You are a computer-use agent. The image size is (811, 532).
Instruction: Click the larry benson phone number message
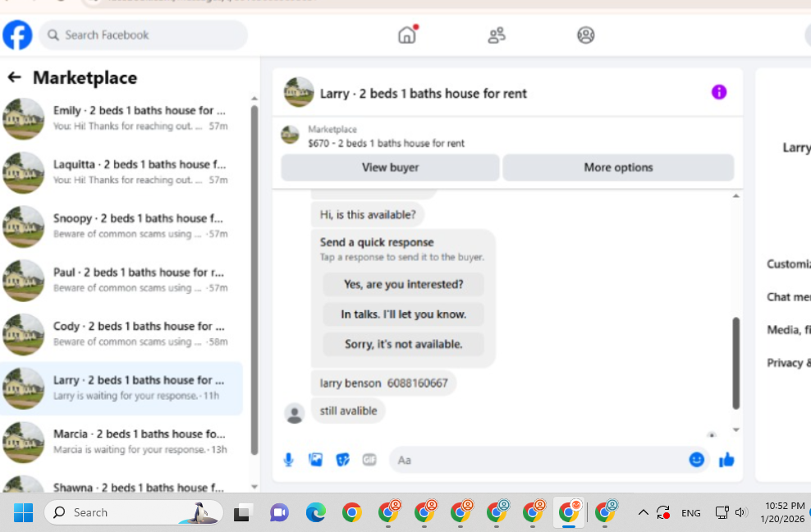coord(384,383)
